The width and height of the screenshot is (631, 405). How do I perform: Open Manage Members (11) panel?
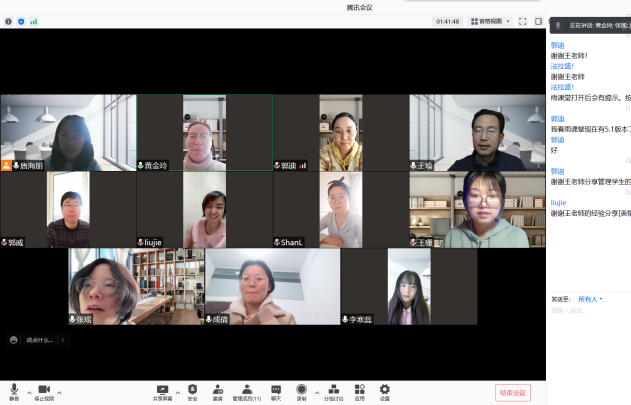point(246,389)
